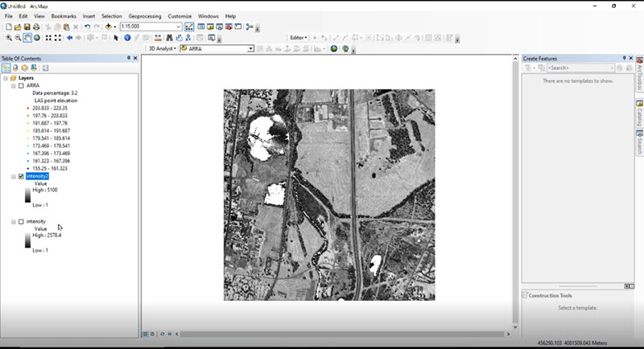Click the Undo icon
644x349 pixels.
pyautogui.click(x=87, y=27)
